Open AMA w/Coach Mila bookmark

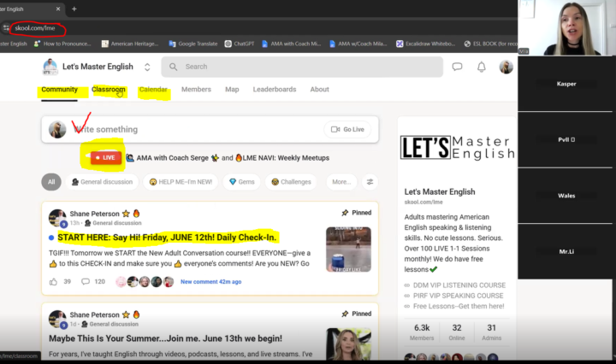(x=358, y=44)
